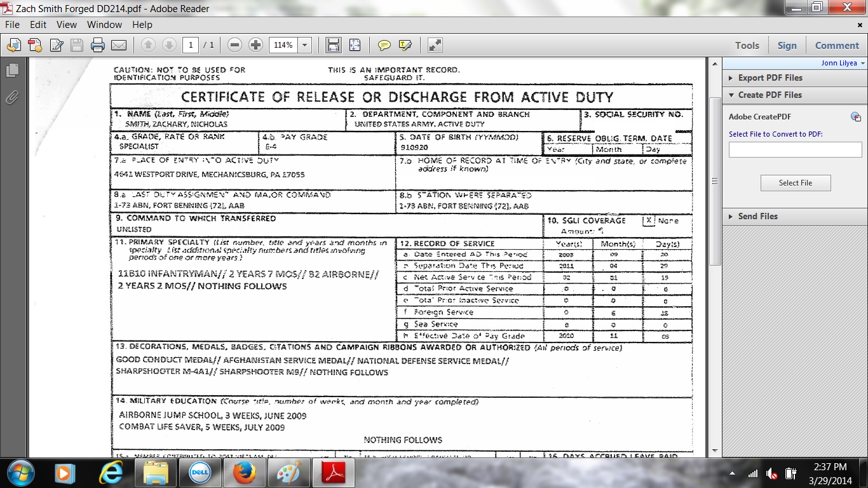Screen dimensions: 868x488
Task: Open the Window menu
Action: tap(104, 25)
